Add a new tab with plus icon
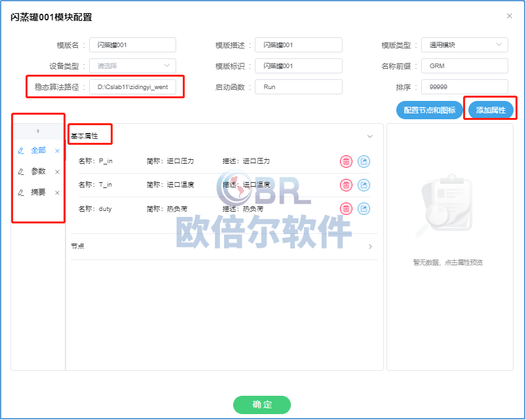 pos(37,131)
